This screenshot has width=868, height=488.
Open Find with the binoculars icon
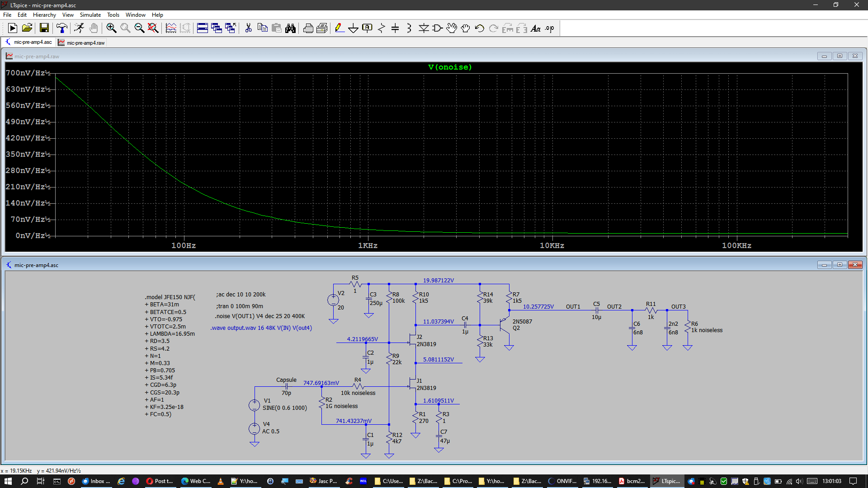coord(291,28)
